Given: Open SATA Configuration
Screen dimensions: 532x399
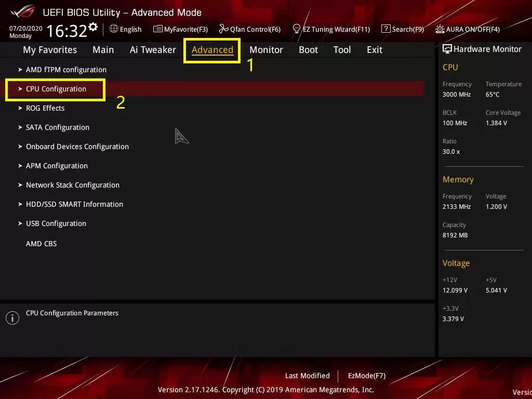Looking at the screenshot, I should 57,127.
